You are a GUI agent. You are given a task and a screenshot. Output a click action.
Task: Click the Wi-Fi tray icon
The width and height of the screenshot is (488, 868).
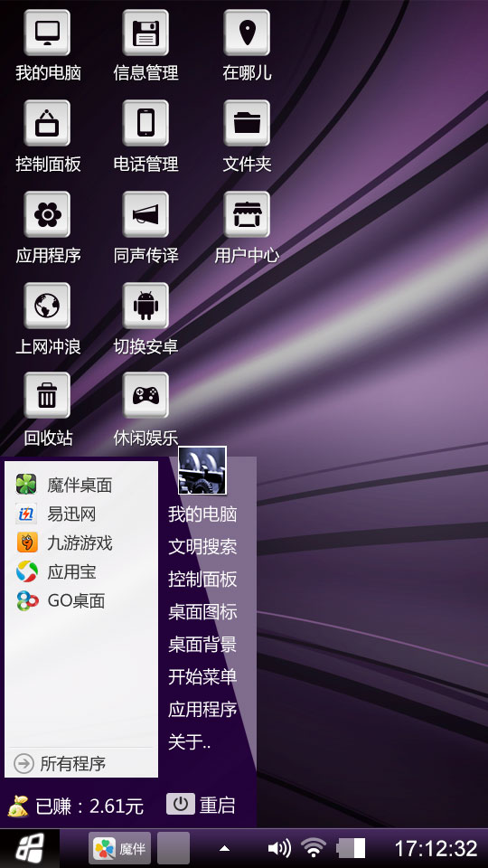314,848
